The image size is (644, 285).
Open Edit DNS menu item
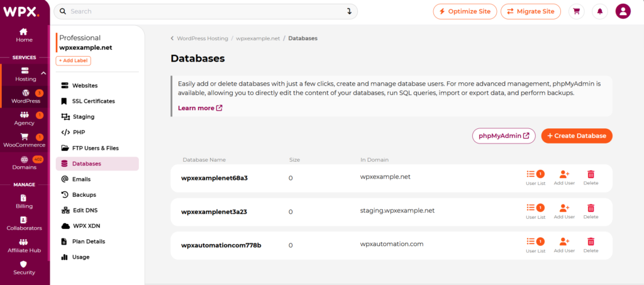pyautogui.click(x=97, y=210)
